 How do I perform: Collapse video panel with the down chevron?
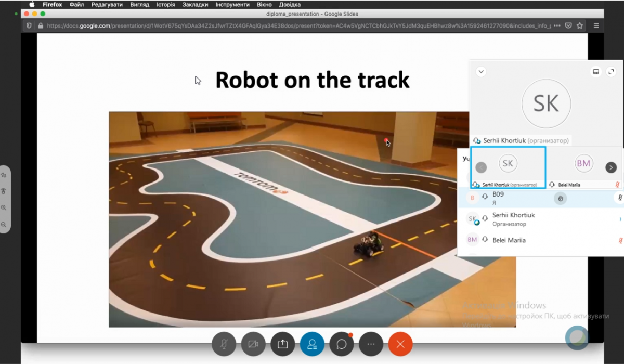481,72
